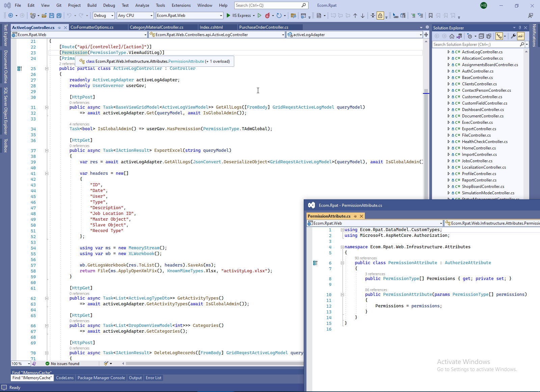Open the CsvFormatterOptions.cs tab
This screenshot has height=392, width=540.
click(92, 27)
